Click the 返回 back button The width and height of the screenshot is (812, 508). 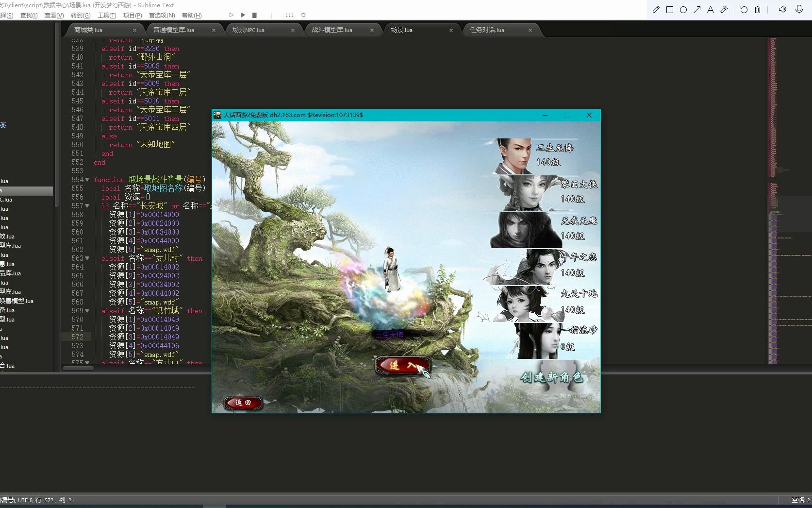pyautogui.click(x=243, y=403)
